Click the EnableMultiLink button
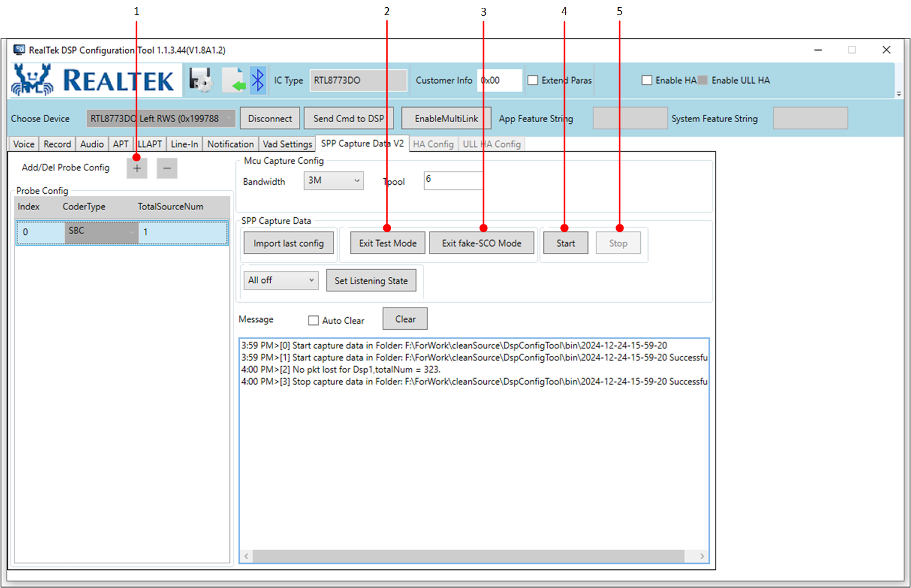The width and height of the screenshot is (911, 588). point(446,119)
